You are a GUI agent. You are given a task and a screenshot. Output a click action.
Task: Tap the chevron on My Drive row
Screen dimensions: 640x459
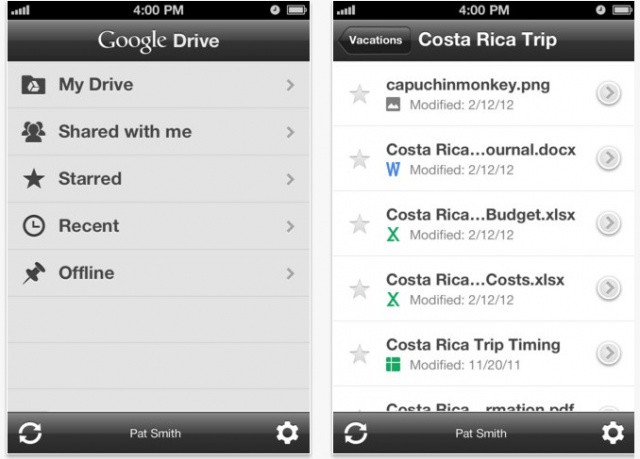[290, 85]
